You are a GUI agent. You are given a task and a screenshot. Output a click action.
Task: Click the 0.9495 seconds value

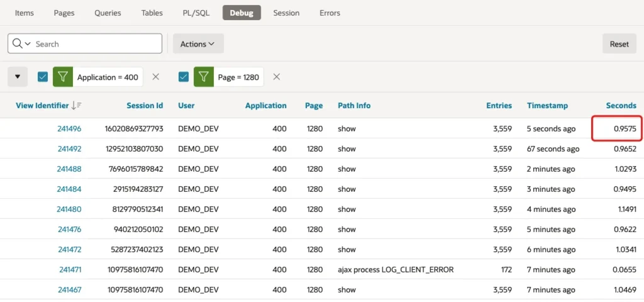625,189
